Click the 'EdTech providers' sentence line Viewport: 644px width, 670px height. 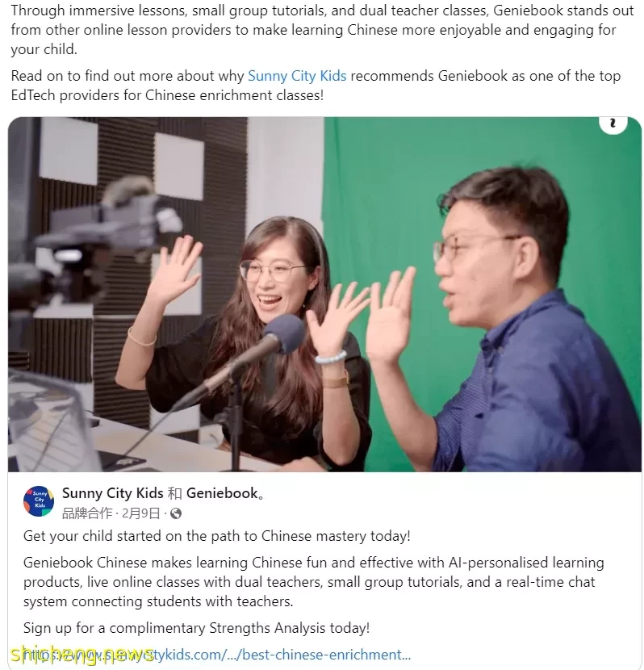tap(167, 95)
